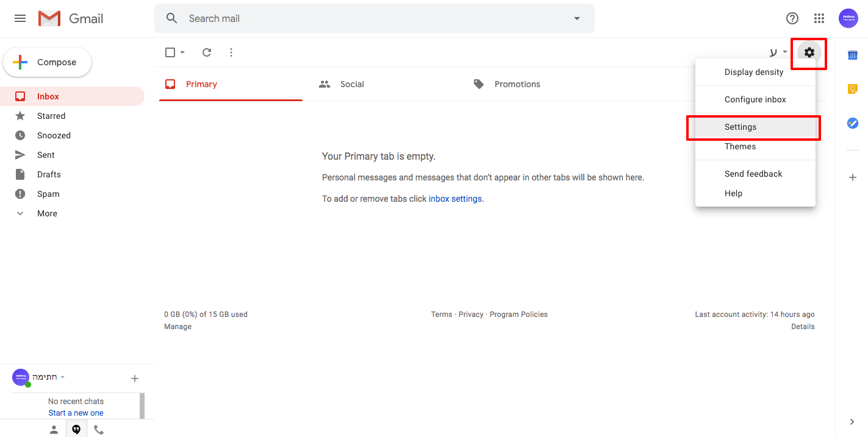Image resolution: width=868 pixels, height=437 pixels.
Task: Open Gmail help
Action: click(792, 18)
